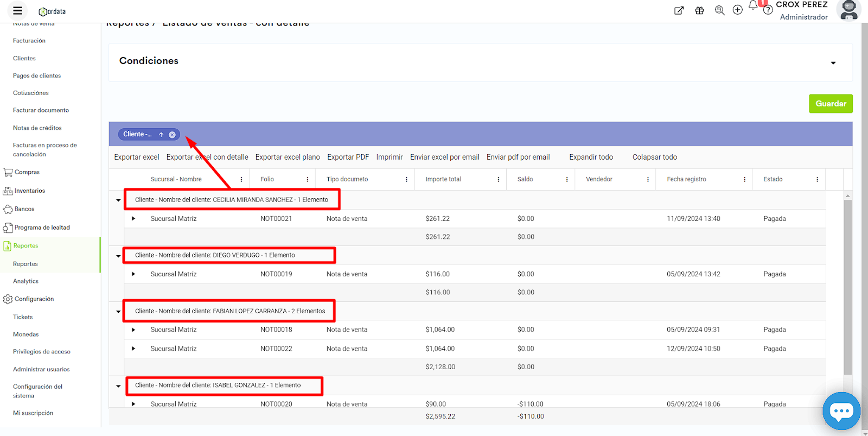Toggle sort direction arrow on Cliente chip
868x436 pixels.
coord(161,135)
